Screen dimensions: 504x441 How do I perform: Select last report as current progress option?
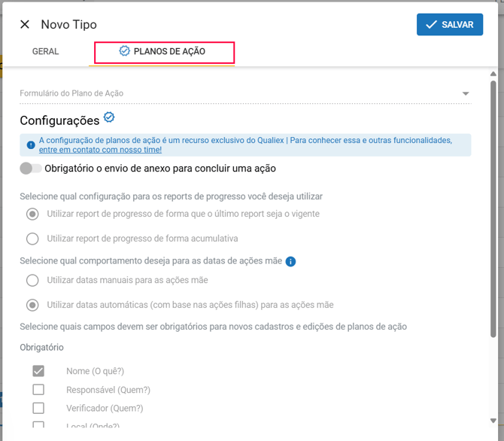(x=32, y=214)
